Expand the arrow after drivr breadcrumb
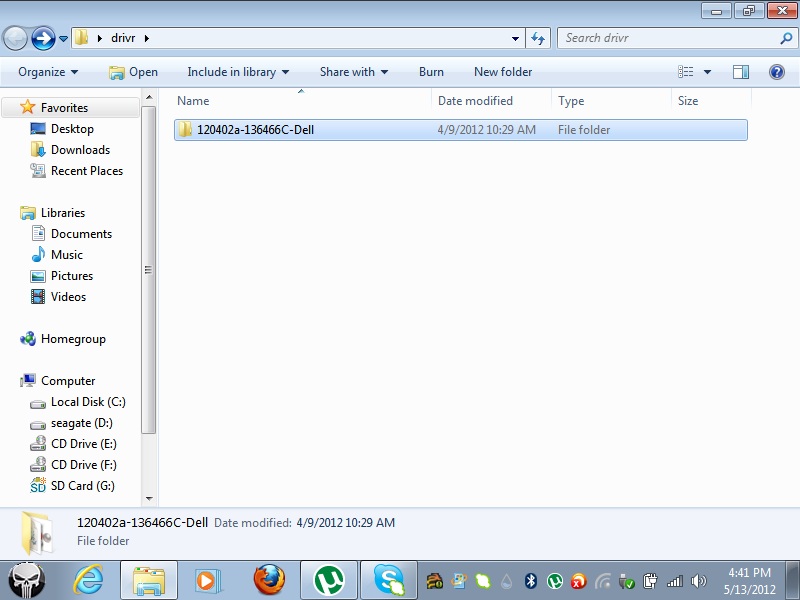 click(147, 38)
